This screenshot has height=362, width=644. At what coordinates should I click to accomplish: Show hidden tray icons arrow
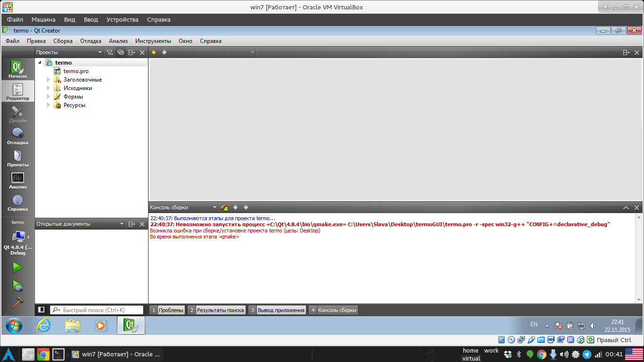pos(547,326)
